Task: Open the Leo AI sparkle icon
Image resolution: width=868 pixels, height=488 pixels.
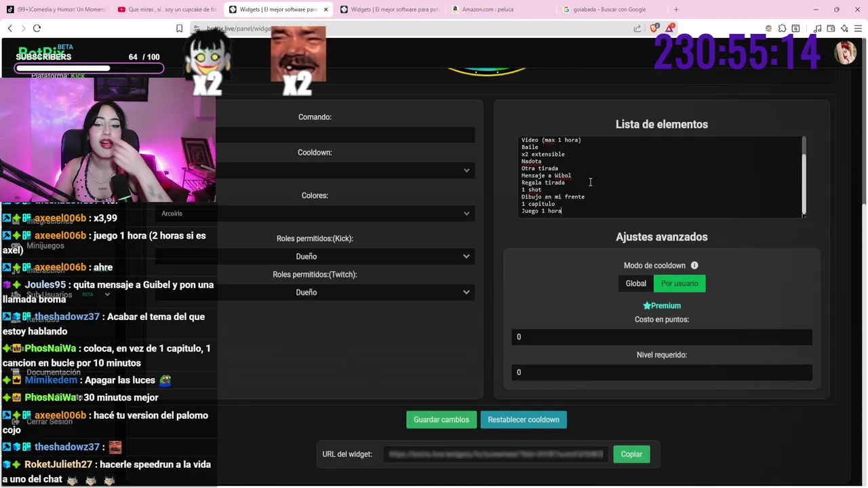Action: pyautogui.click(x=844, y=28)
